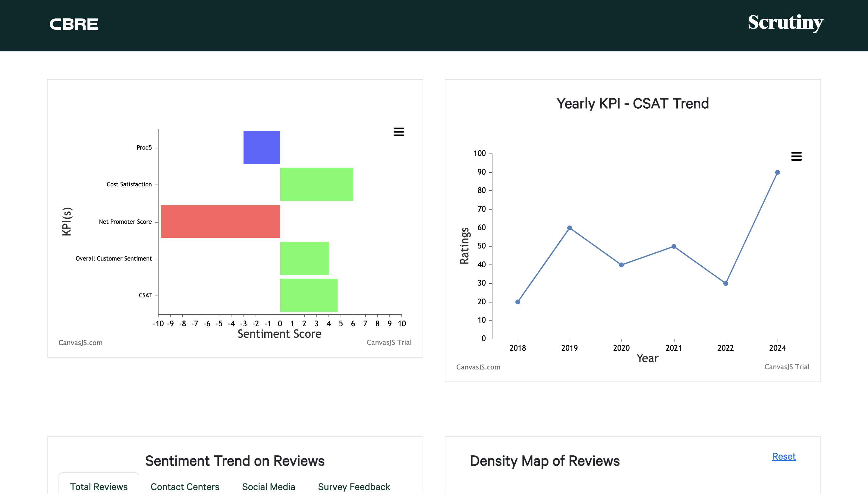Select the 2019 data point on trend line
The height and width of the screenshot is (494, 868).
[x=570, y=228]
